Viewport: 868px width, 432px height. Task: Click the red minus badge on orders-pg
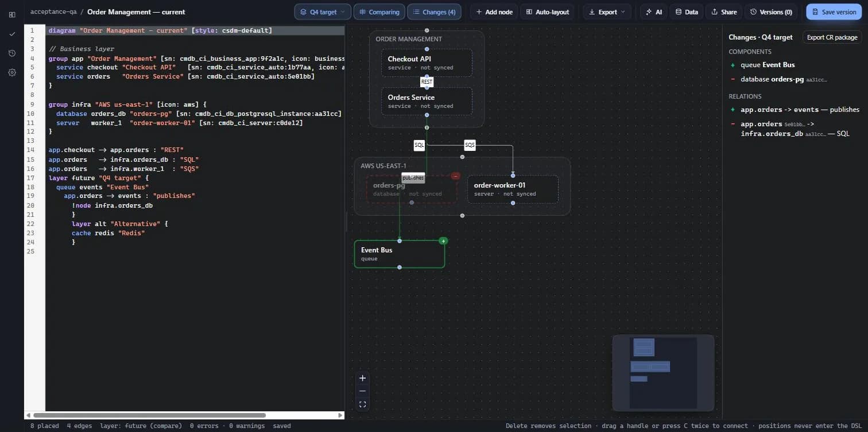[x=455, y=176]
